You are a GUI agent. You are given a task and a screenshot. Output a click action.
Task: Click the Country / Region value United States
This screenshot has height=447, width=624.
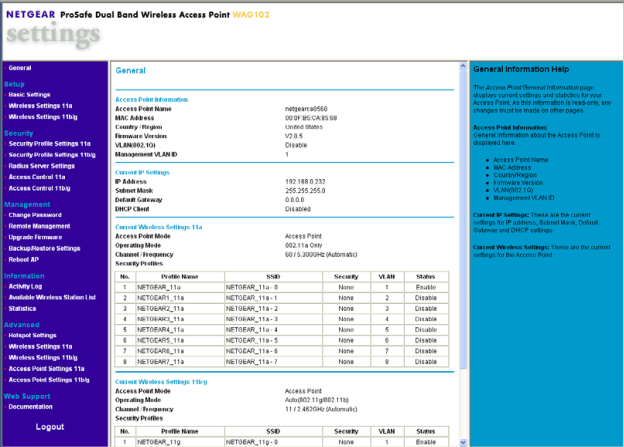(304, 127)
